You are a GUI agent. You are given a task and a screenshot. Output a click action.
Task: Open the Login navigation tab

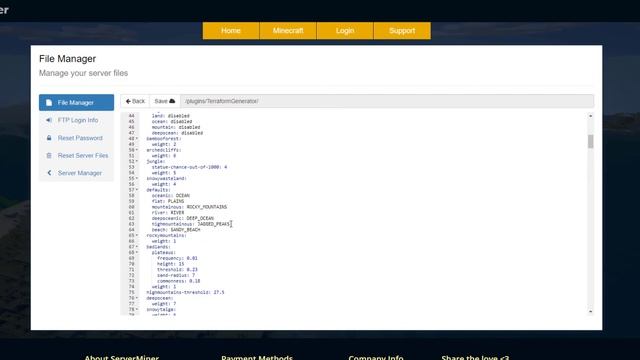(345, 31)
